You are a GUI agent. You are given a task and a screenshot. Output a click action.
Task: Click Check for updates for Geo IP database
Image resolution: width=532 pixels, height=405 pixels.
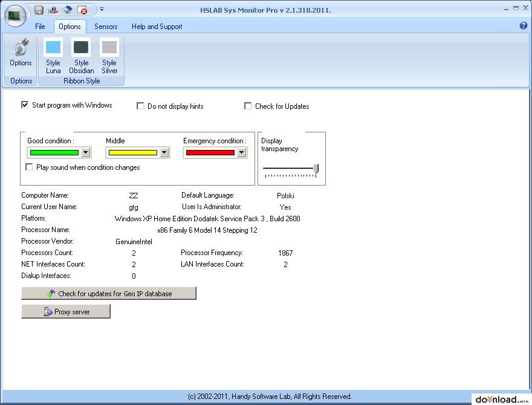coord(109,293)
